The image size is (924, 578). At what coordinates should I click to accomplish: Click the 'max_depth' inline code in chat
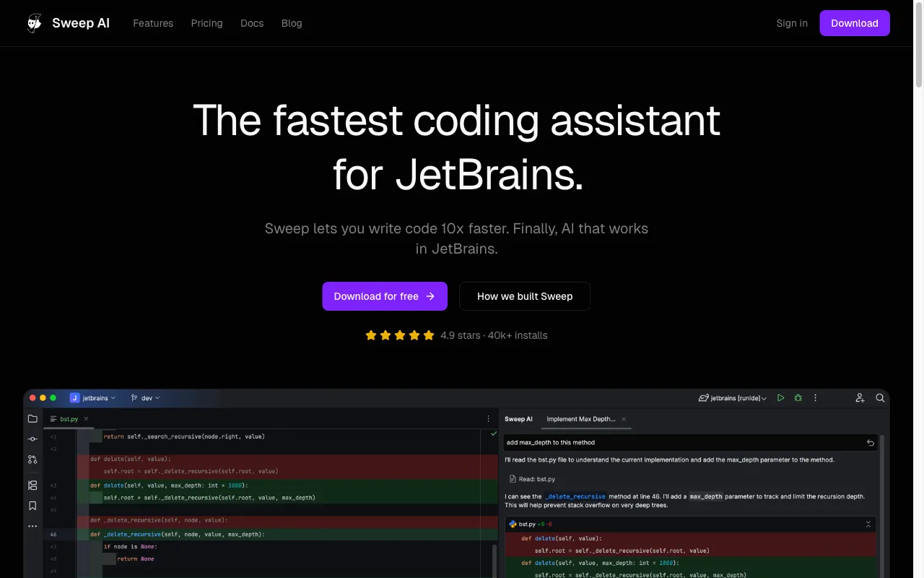point(705,496)
